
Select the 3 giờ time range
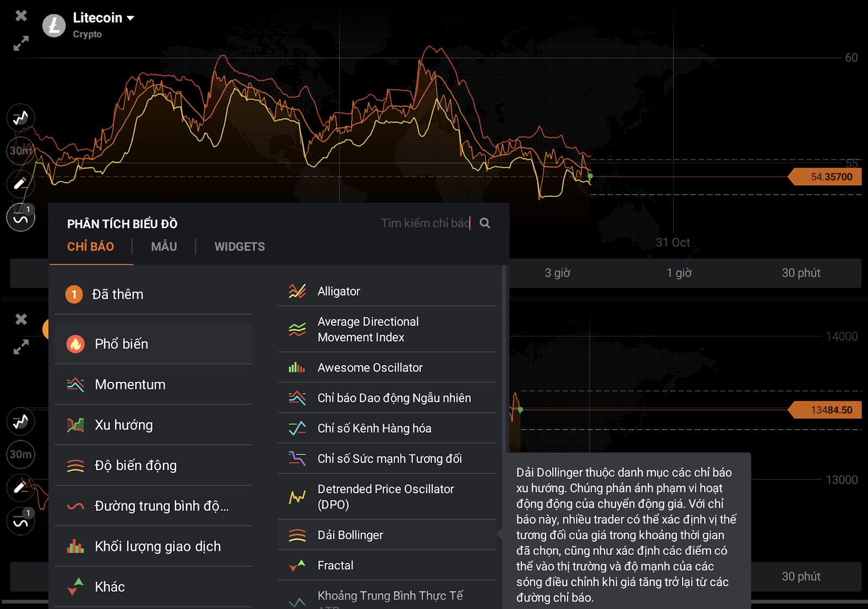click(x=557, y=273)
